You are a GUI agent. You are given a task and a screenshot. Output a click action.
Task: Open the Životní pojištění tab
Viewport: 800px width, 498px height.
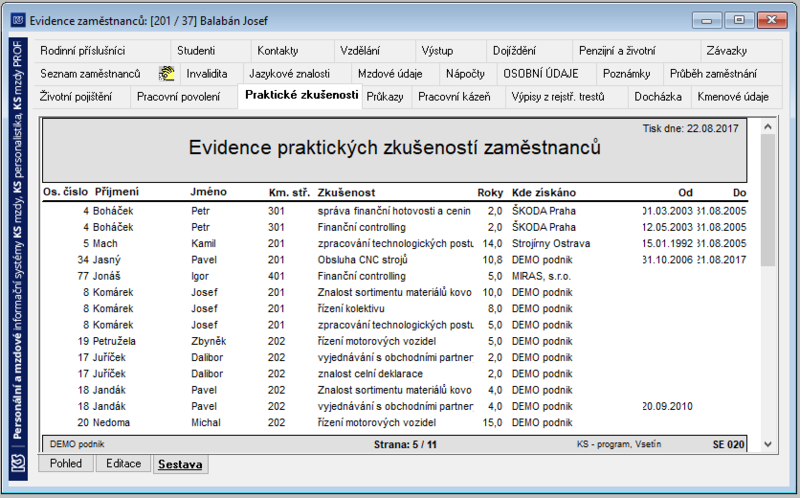click(x=82, y=97)
